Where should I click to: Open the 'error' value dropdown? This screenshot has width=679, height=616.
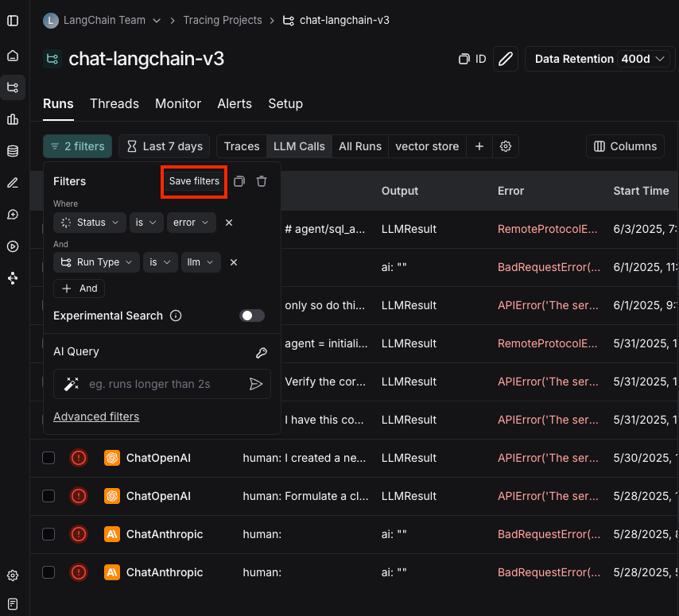192,223
